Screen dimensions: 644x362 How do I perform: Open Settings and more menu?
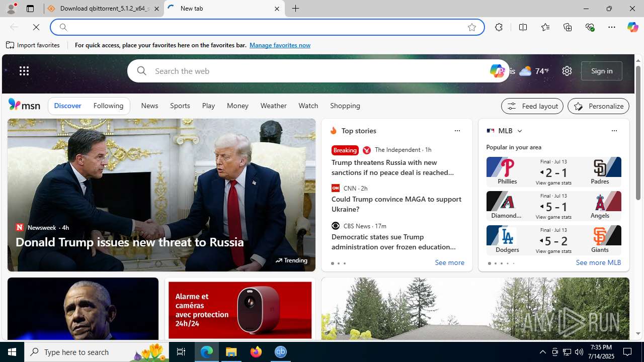click(612, 27)
